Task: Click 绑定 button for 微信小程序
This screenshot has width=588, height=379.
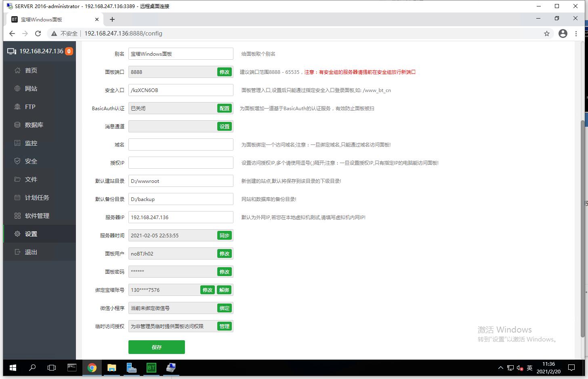Action: tap(225, 308)
